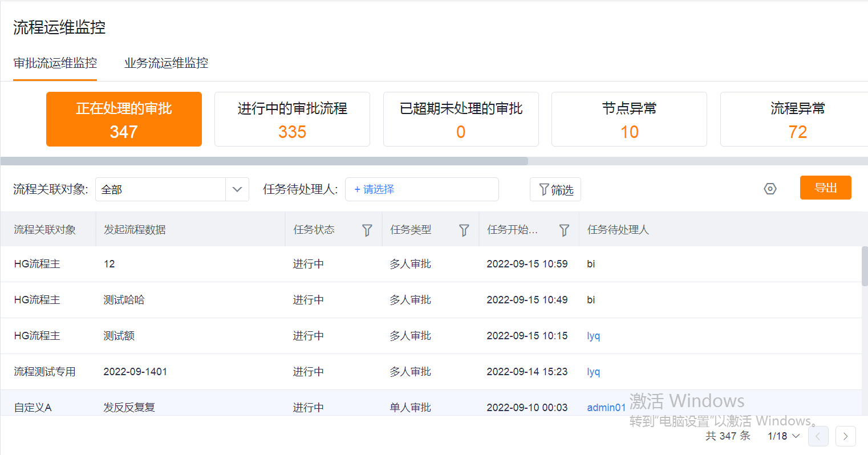The width and height of the screenshot is (868, 455).
Task: Switch to the 业务流运维监控 tab
Action: click(x=167, y=63)
